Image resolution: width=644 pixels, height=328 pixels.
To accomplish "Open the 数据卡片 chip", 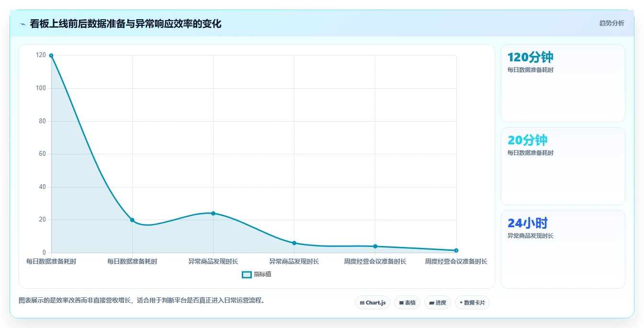I will [472, 303].
